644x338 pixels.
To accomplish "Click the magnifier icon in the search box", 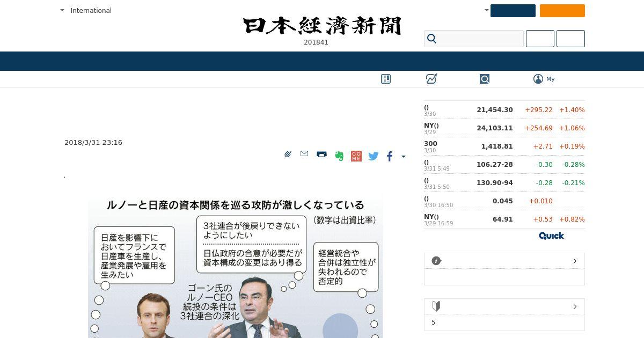I will (431, 39).
